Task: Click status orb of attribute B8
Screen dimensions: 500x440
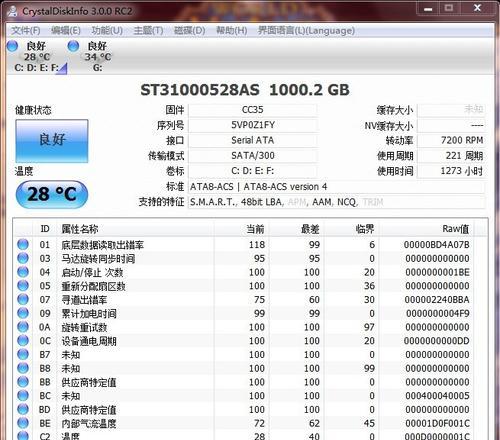Action: pos(23,368)
